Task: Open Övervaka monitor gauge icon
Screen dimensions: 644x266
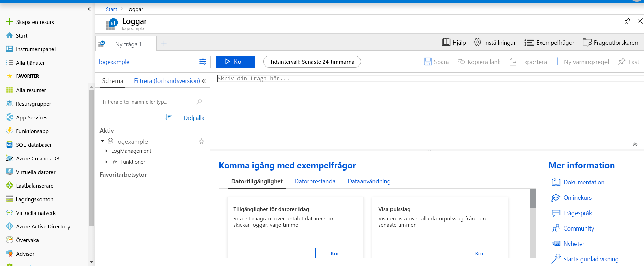Action: (10, 240)
